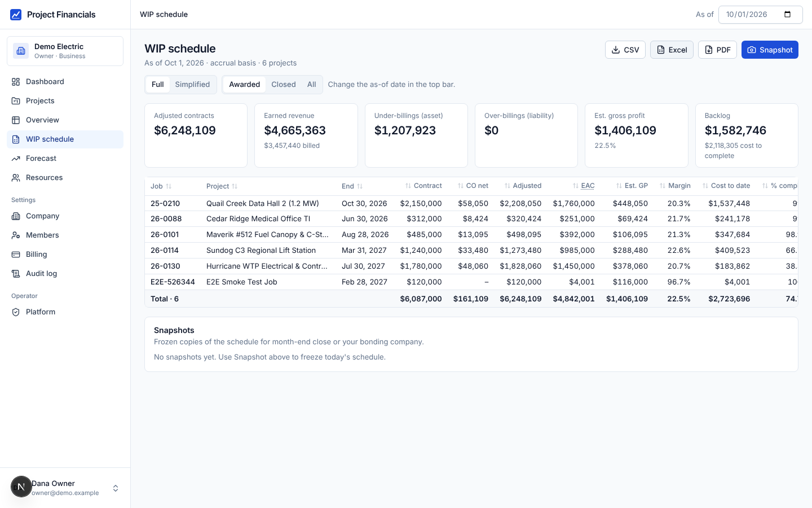The width and height of the screenshot is (812, 508).
Task: Click the Dashboard grid icon in sidebar
Action: (16, 82)
